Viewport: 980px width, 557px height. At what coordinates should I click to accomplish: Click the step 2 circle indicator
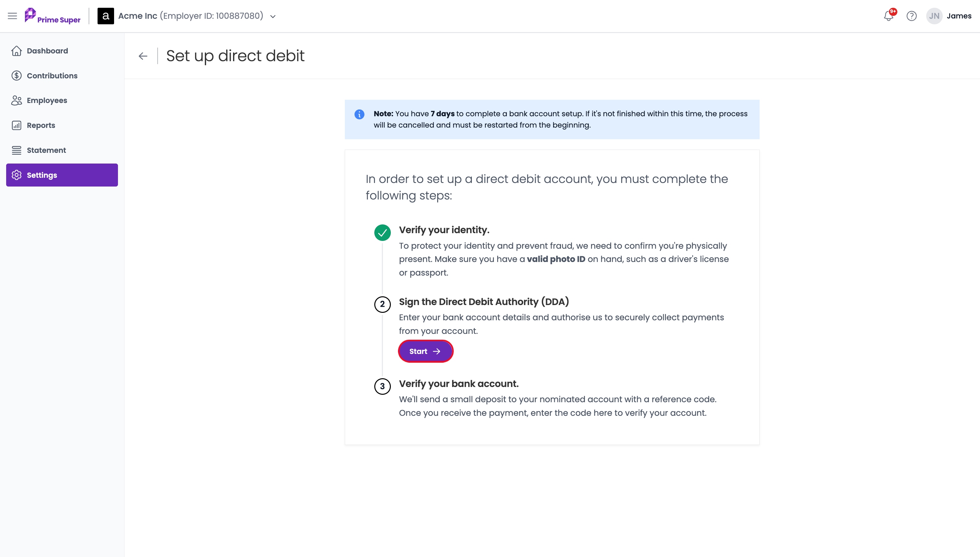382,304
